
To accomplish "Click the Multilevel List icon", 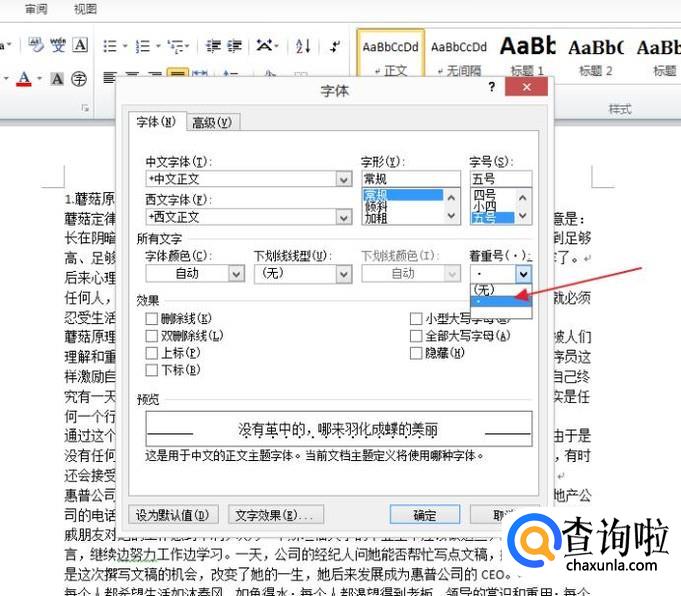I will point(175,46).
